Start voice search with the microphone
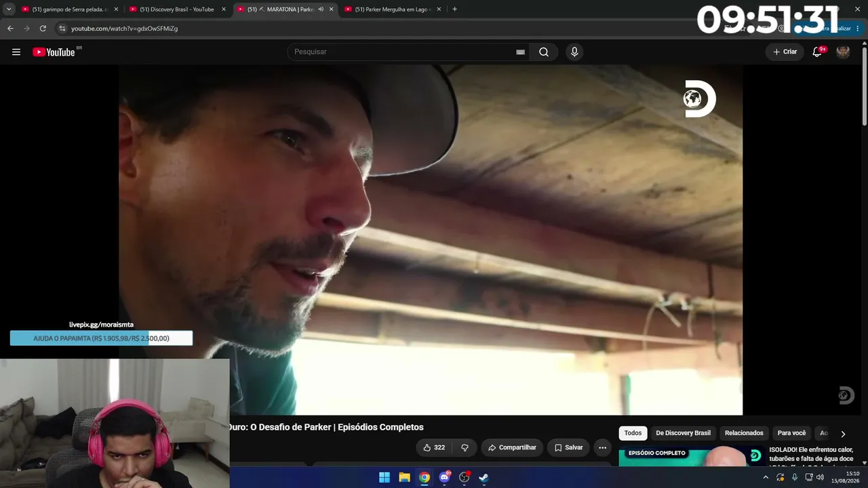Screen dimensions: 868x488 [574, 52]
